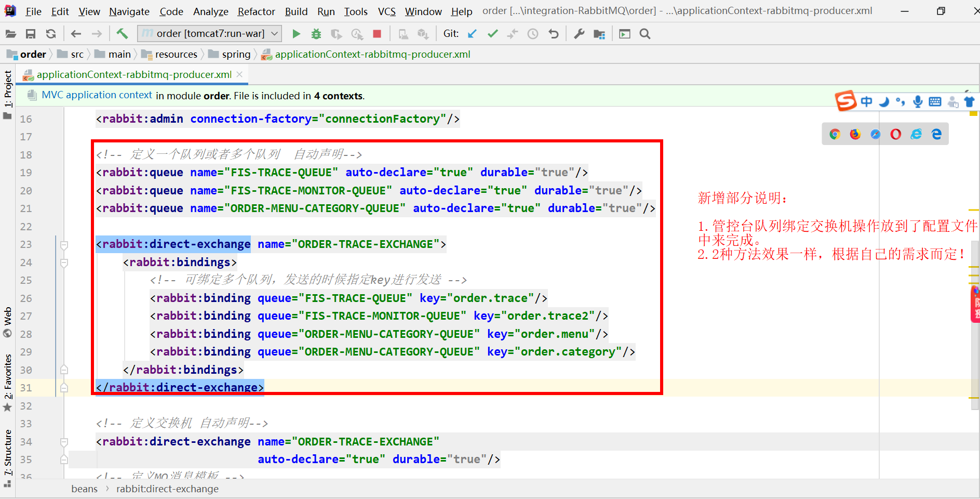Viewport: 980px width, 499px height.
Task: Click Git update project arrow
Action: pyautogui.click(x=472, y=34)
